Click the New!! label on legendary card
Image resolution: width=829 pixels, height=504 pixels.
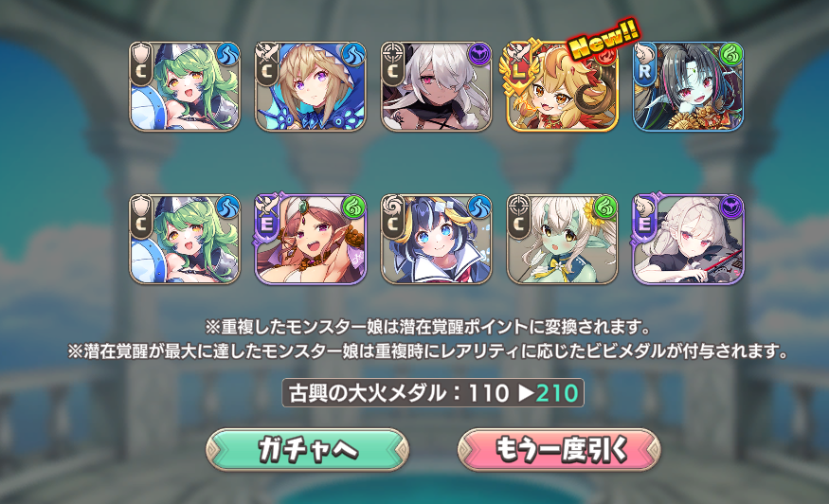pos(604,39)
